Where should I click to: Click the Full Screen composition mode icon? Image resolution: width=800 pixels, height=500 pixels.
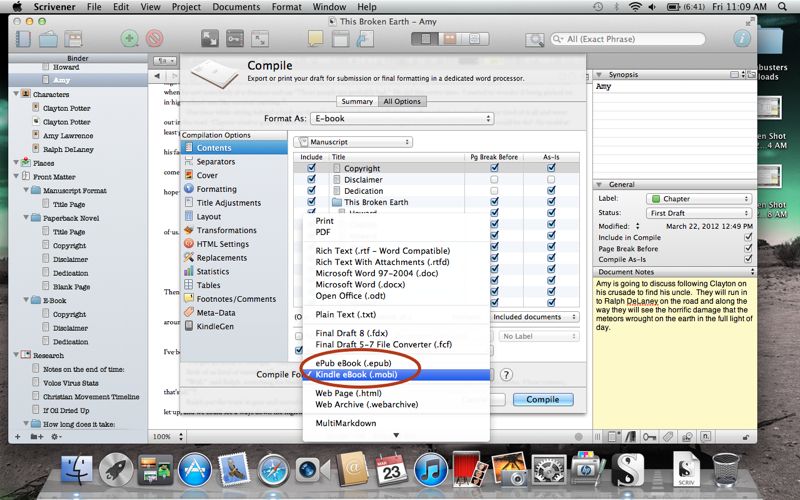(210, 39)
